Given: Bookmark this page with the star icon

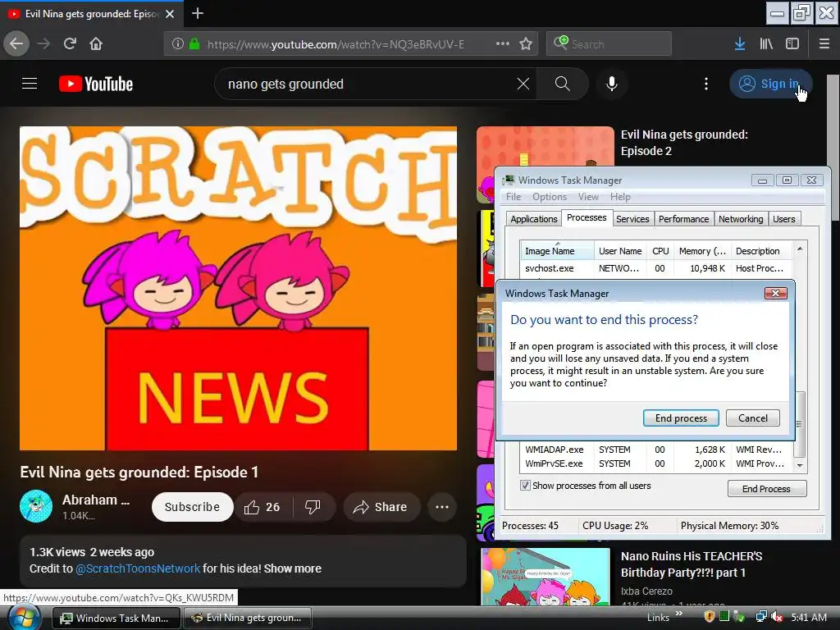Looking at the screenshot, I should pyautogui.click(x=526, y=43).
